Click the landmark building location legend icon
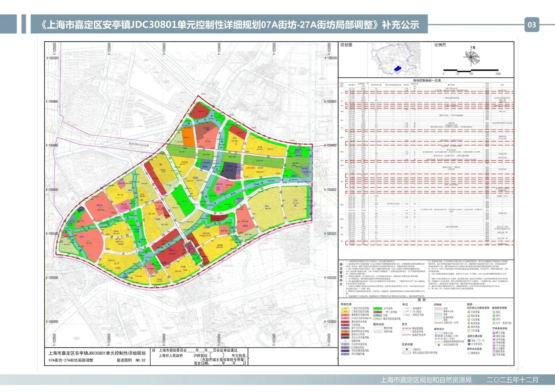 point(438,344)
